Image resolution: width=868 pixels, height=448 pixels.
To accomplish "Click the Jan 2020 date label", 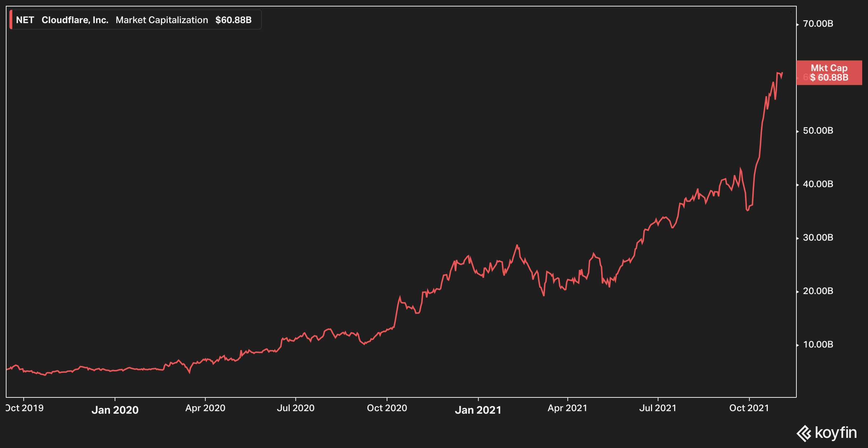I will coord(115,410).
